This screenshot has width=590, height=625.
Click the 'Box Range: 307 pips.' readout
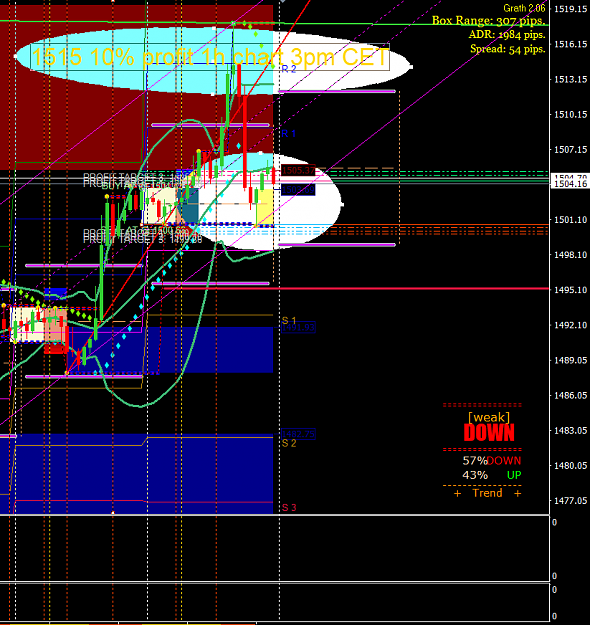[x=488, y=21]
